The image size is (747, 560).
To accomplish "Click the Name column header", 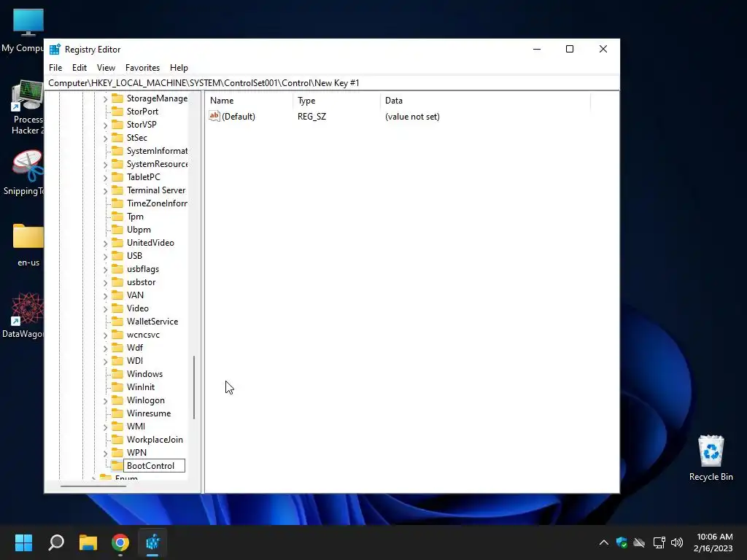I will [249, 101].
